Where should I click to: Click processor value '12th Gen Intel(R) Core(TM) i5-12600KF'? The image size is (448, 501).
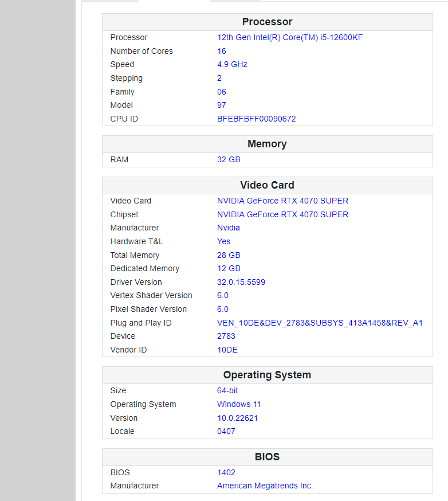tap(290, 38)
